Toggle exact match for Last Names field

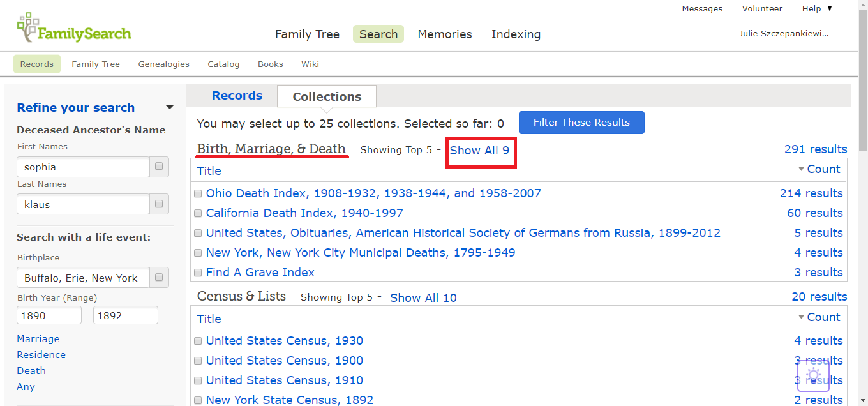159,204
